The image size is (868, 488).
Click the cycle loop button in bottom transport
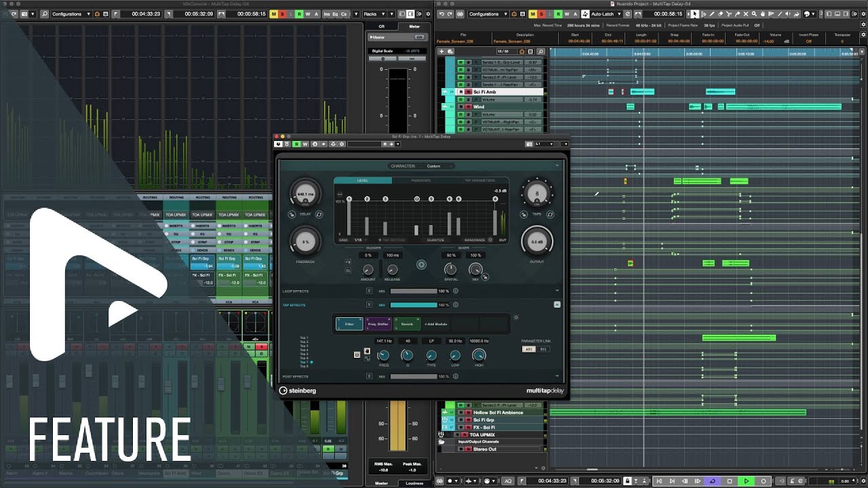coord(712,481)
